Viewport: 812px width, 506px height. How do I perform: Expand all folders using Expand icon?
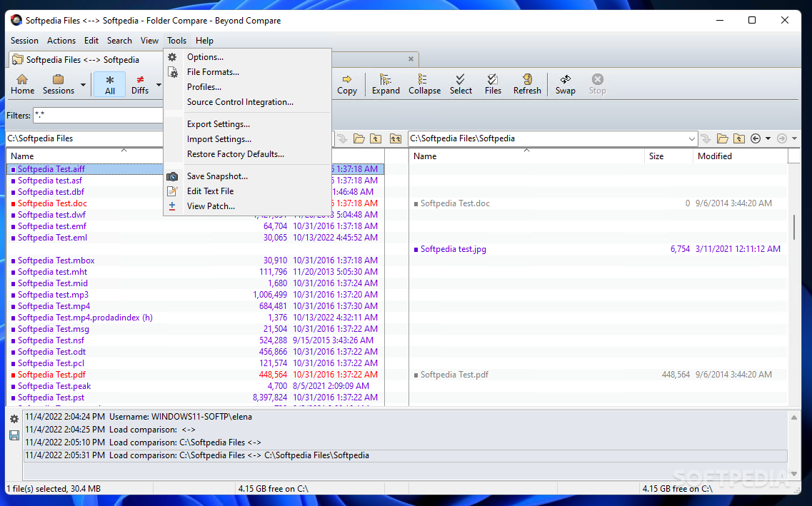point(386,84)
